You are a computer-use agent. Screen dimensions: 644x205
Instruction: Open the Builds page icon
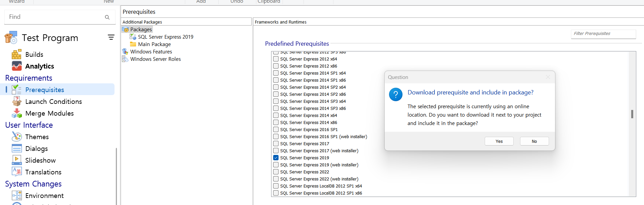click(x=17, y=54)
